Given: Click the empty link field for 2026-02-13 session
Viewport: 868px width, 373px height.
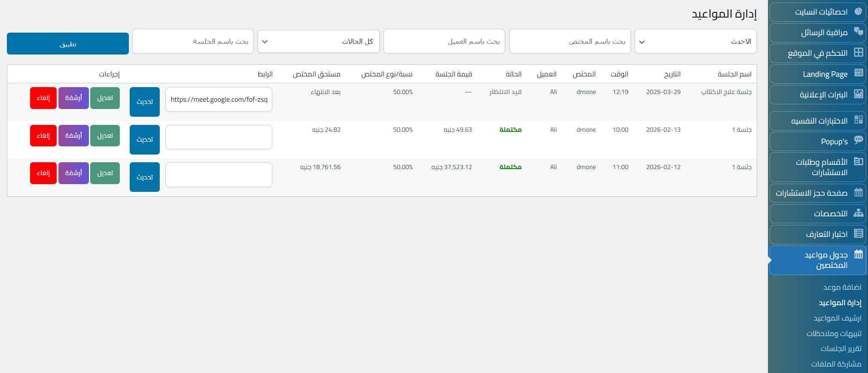Looking at the screenshot, I should (x=219, y=137).
